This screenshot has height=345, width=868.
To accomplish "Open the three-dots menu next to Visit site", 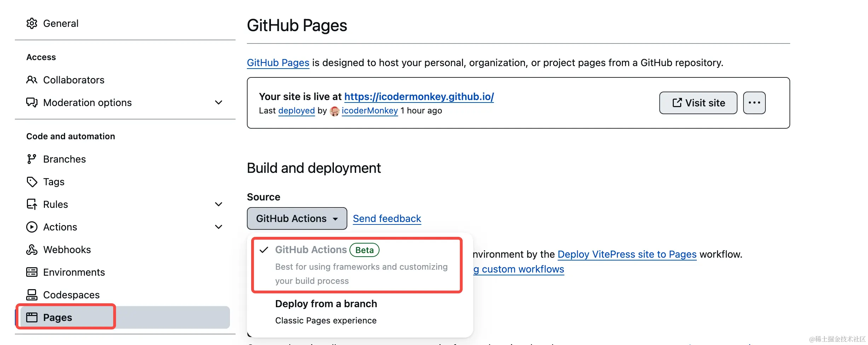I will tap(754, 103).
